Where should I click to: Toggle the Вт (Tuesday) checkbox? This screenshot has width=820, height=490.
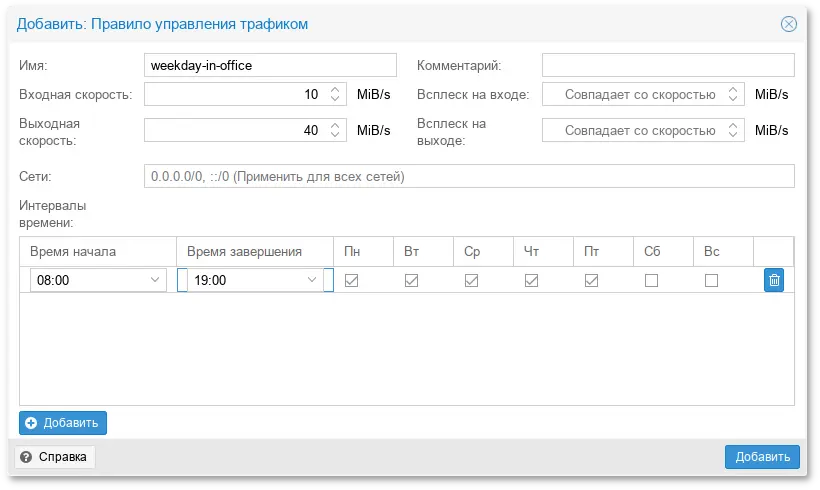click(x=412, y=280)
